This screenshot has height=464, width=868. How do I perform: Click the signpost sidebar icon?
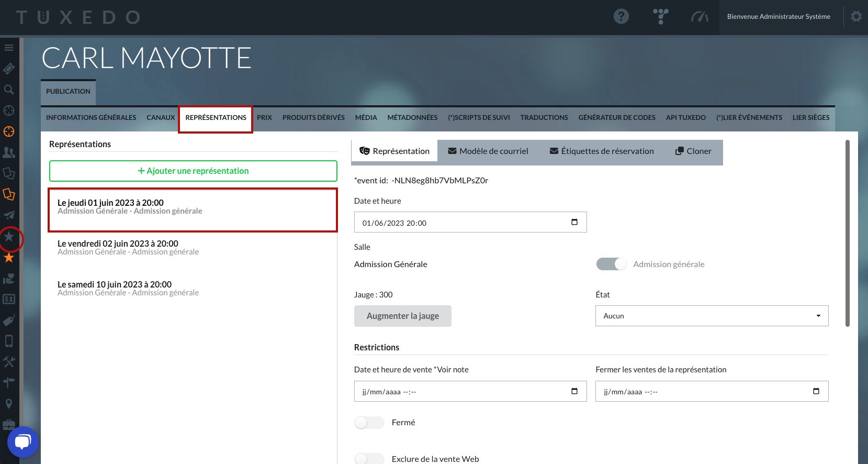pos(9,383)
